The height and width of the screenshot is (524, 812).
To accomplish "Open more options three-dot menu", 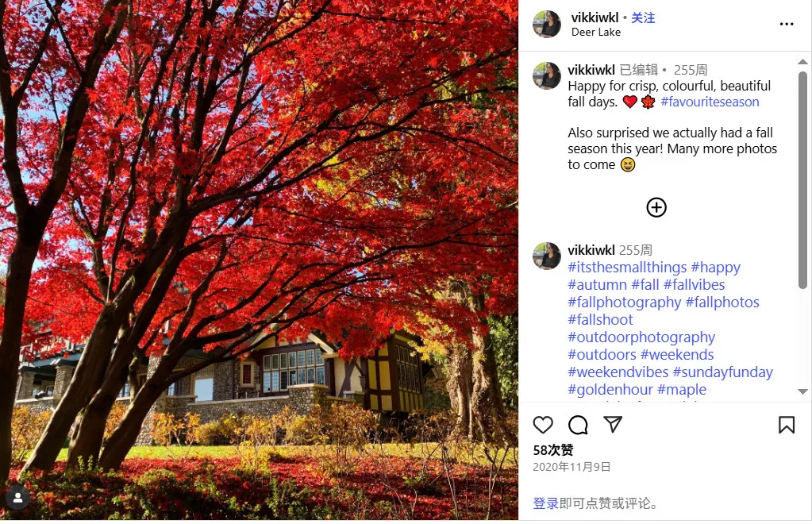I will [787, 24].
